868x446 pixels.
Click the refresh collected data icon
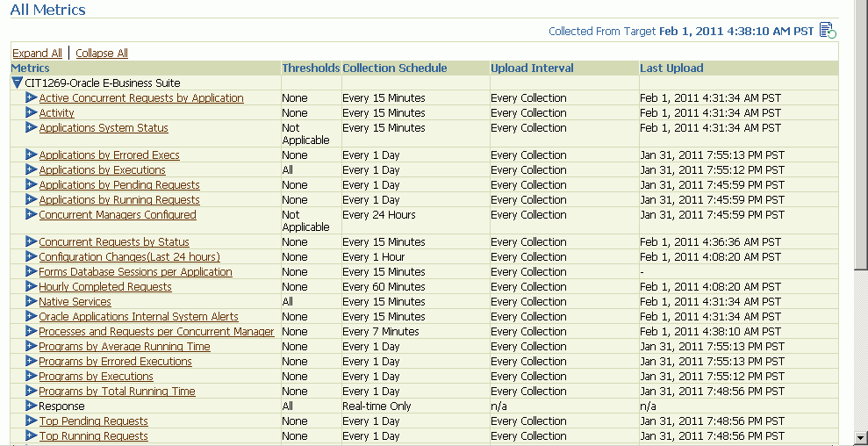(829, 31)
